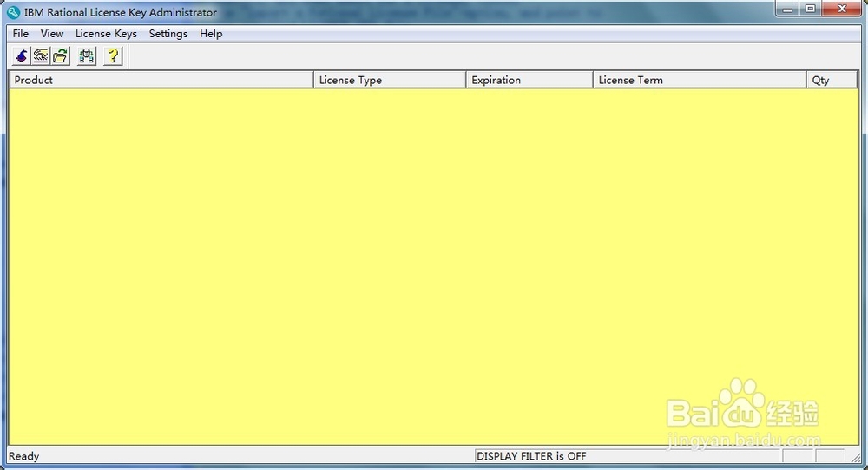Sort by the Expiration column header
This screenshot has width=868, height=470.
529,80
